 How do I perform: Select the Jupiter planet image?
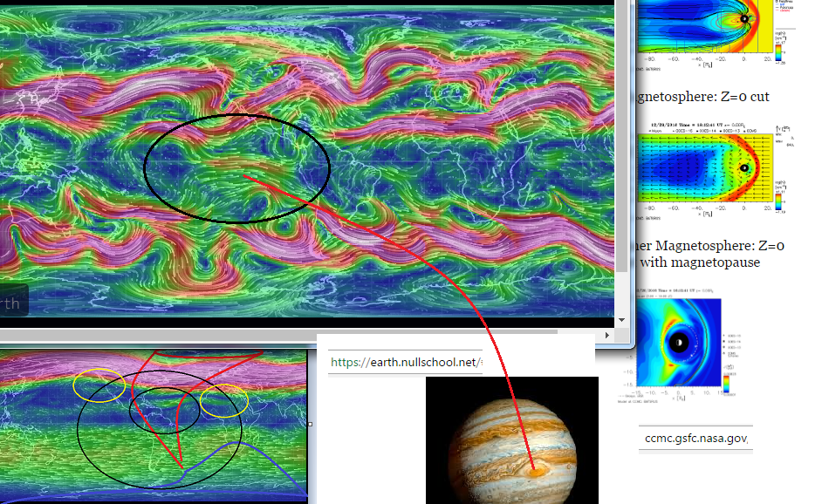(x=512, y=440)
